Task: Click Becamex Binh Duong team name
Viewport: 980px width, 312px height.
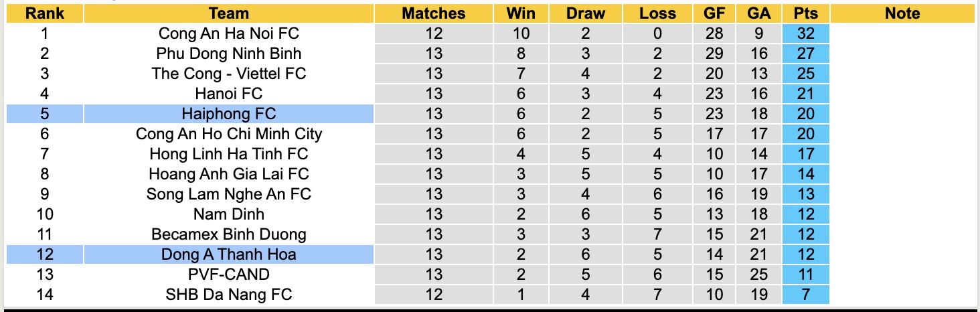Action: [229, 234]
